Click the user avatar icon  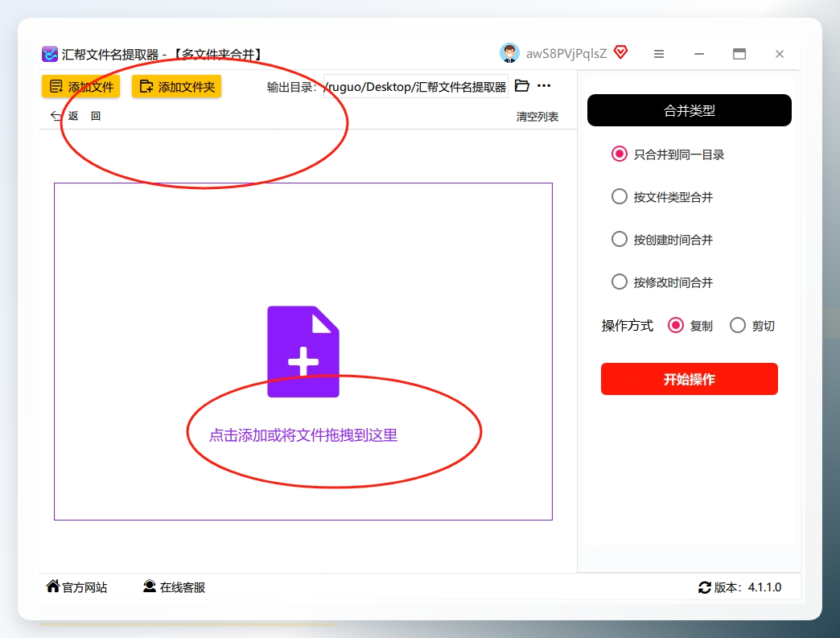[x=509, y=53]
